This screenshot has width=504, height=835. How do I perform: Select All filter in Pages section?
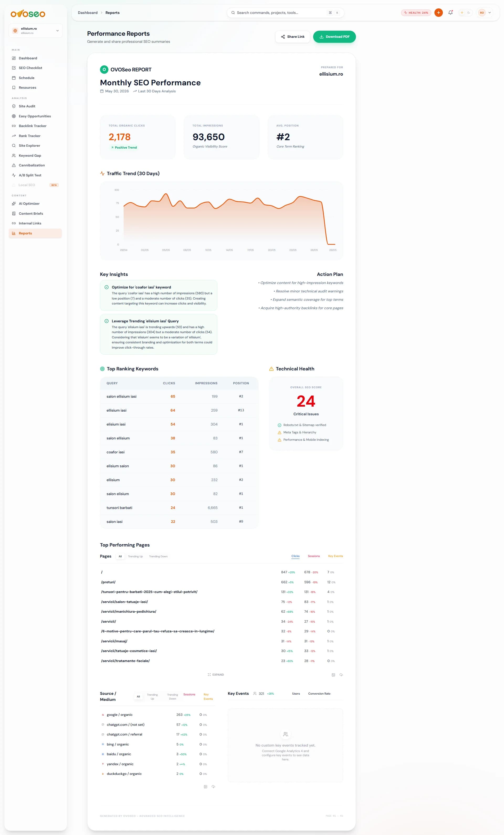(120, 556)
